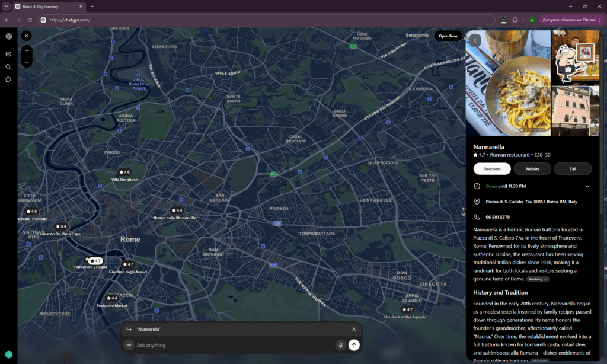Toggle the Open Now map filter
This screenshot has height=364, width=607.
448,36
